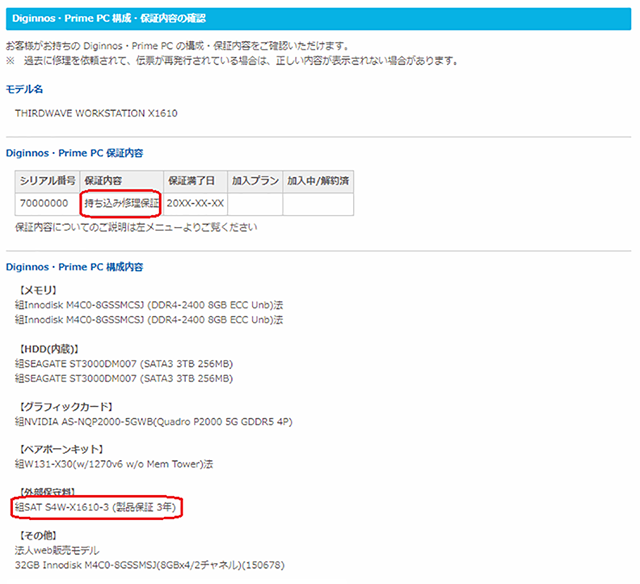This screenshot has height=584, width=640.
Task: Click the '保証内容' table column header
Action: (x=122, y=181)
